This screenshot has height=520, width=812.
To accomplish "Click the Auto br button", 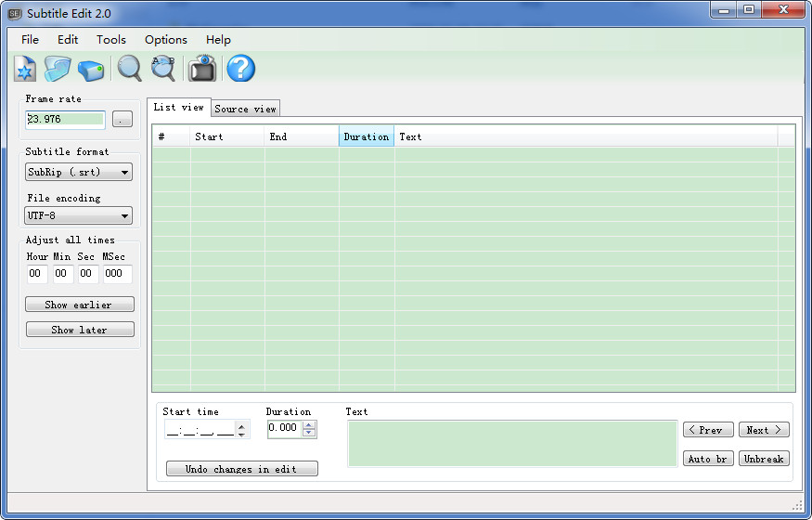I will point(708,459).
